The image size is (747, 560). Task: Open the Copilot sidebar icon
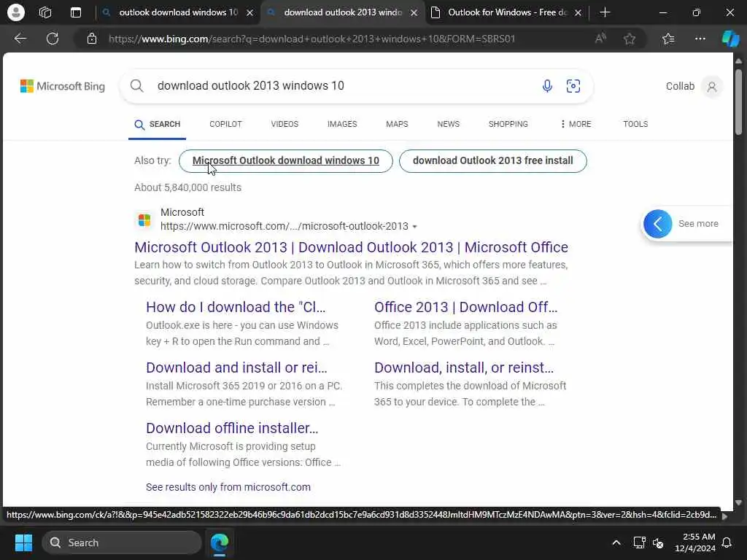[730, 39]
